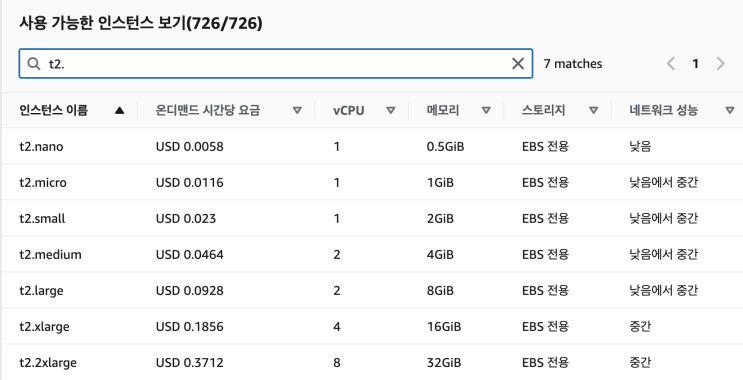Viewport: 743px width, 380px height.
Task: Click the USD 0.0116 price cell
Action: (x=190, y=182)
